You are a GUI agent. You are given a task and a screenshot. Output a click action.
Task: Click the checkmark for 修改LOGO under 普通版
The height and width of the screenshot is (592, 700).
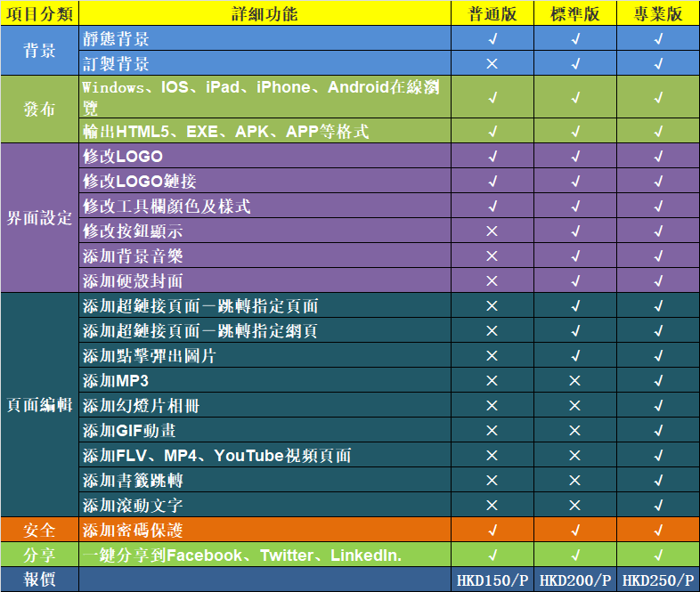pyautogui.click(x=492, y=157)
